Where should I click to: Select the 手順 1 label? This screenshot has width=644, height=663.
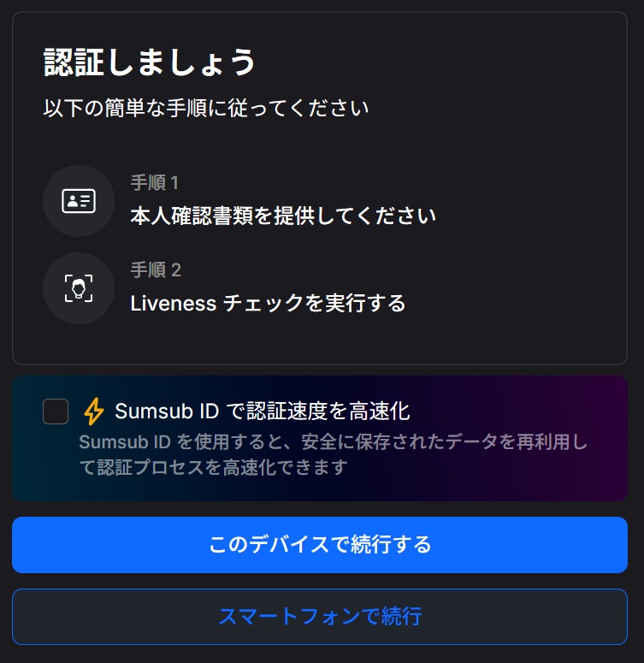pyautogui.click(x=154, y=182)
